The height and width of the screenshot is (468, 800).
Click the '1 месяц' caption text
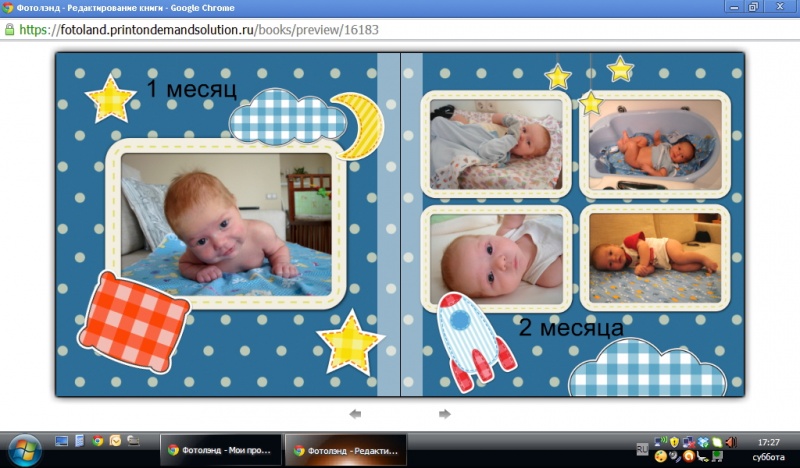tap(191, 88)
